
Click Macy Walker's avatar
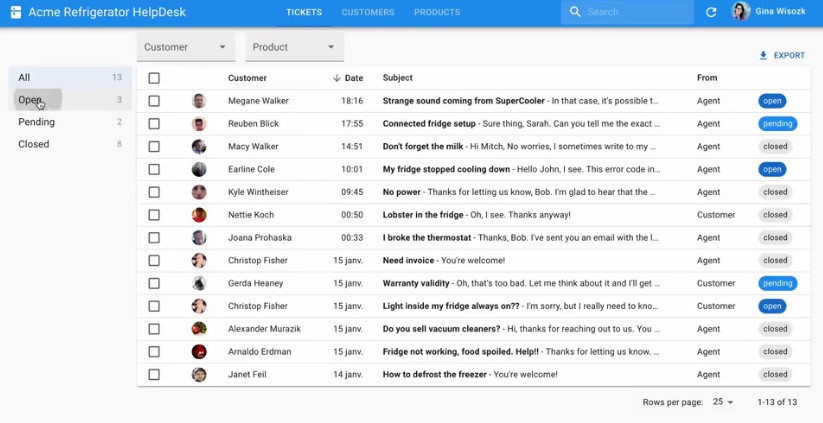click(x=199, y=146)
